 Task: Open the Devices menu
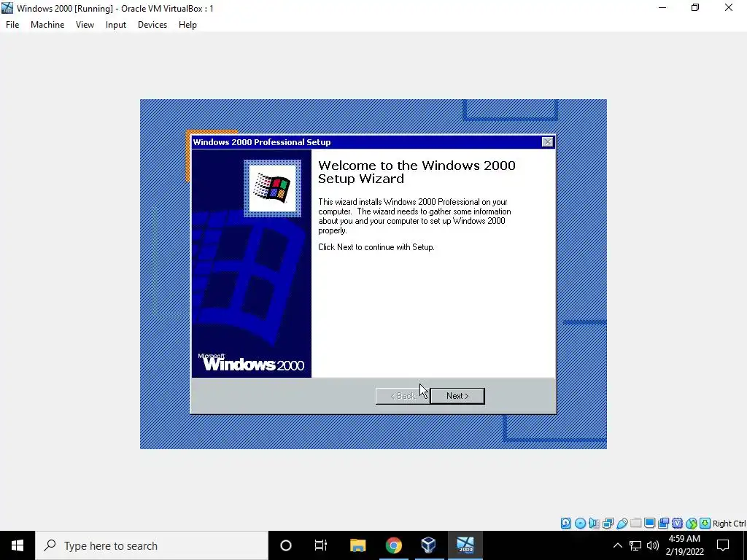152,25
